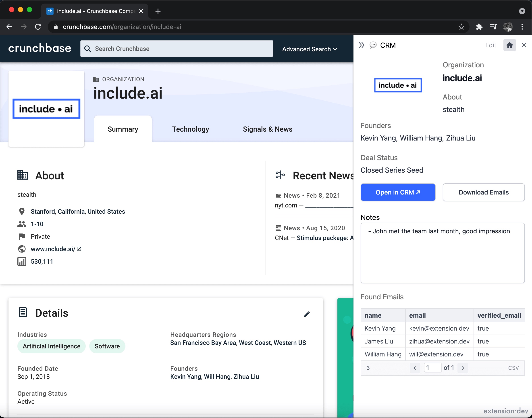Select the will@extension.dev email cell

click(439, 354)
